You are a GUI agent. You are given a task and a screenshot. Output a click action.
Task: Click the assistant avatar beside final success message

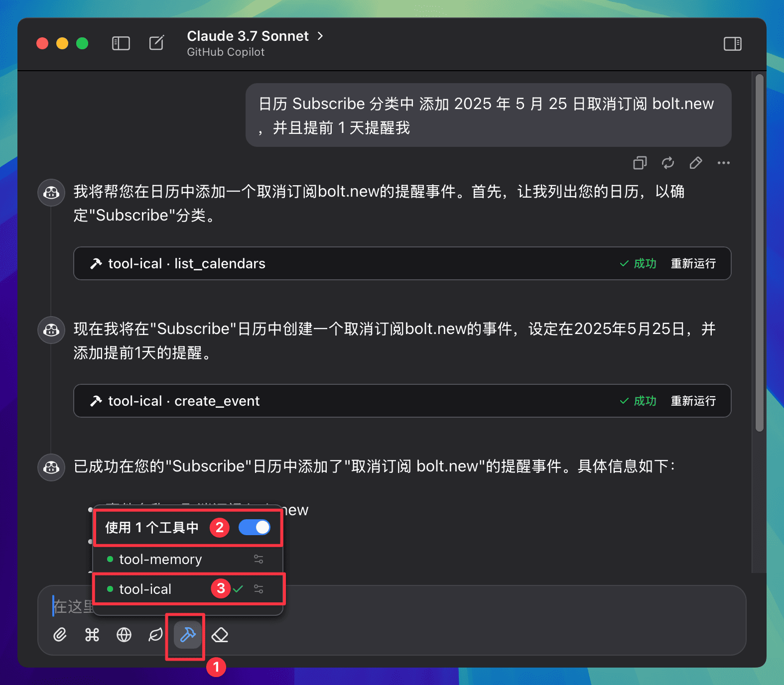click(51, 467)
